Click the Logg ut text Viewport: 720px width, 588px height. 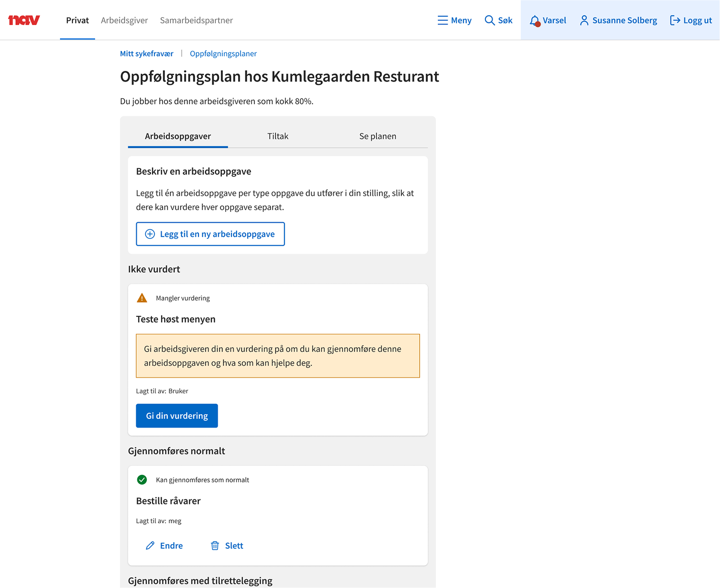698,20
